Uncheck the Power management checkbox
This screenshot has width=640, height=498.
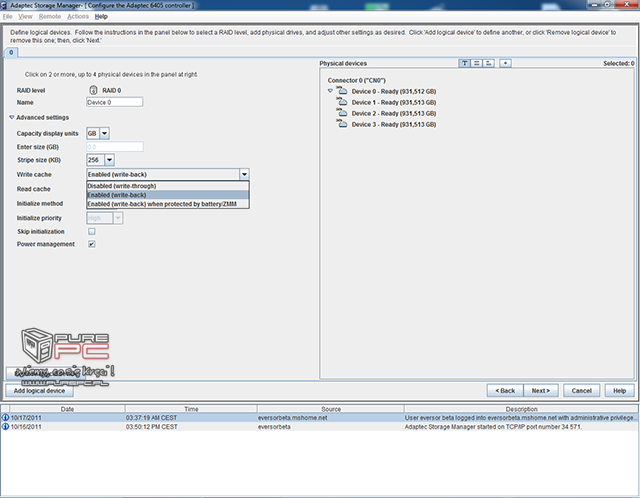coord(92,244)
